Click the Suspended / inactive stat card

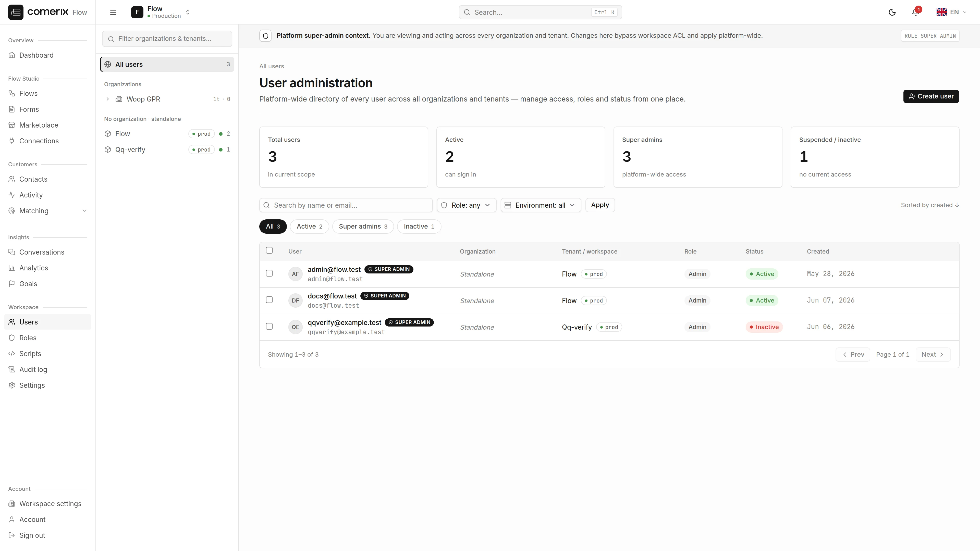pos(875,157)
